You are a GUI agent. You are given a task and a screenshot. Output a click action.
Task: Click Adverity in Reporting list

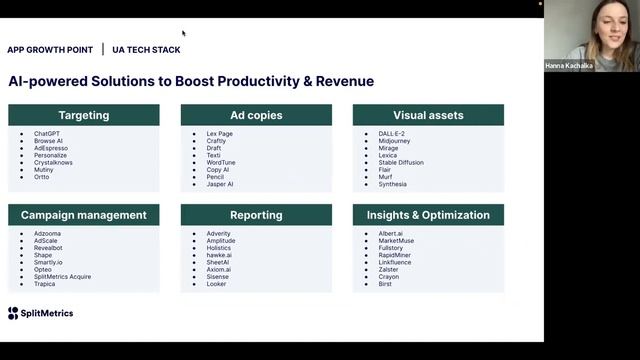click(218, 233)
